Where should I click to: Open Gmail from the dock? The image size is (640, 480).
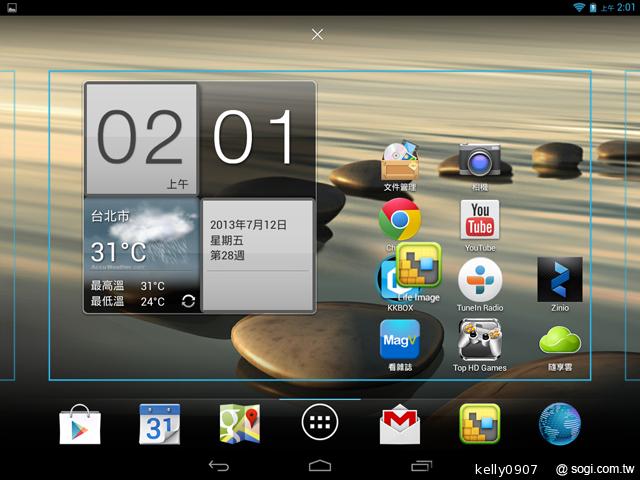(x=400, y=424)
